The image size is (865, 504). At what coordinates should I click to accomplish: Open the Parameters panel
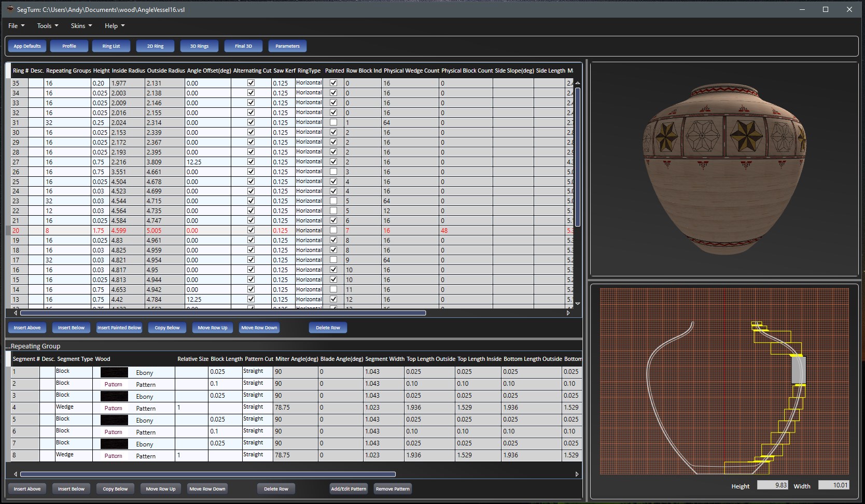pos(287,46)
